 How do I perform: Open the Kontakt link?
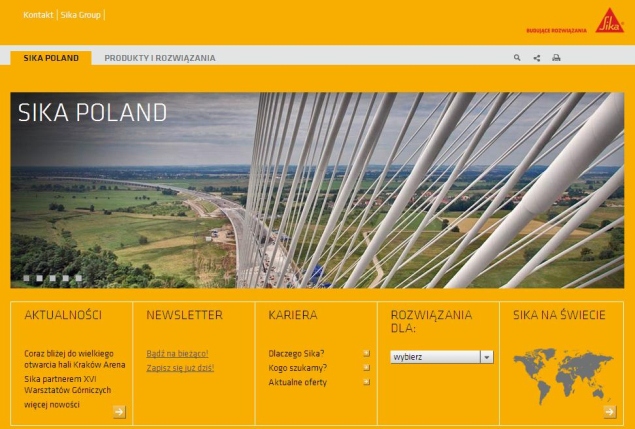[x=38, y=15]
